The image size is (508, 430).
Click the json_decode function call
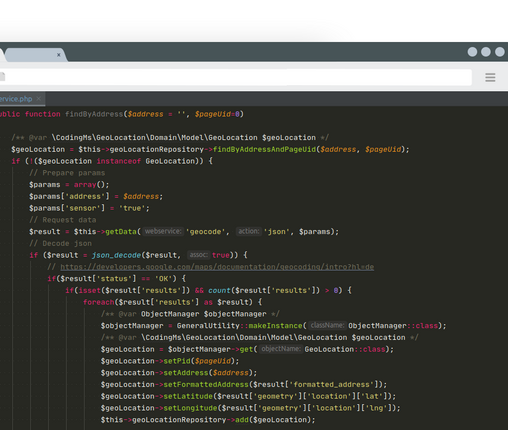click(x=116, y=255)
